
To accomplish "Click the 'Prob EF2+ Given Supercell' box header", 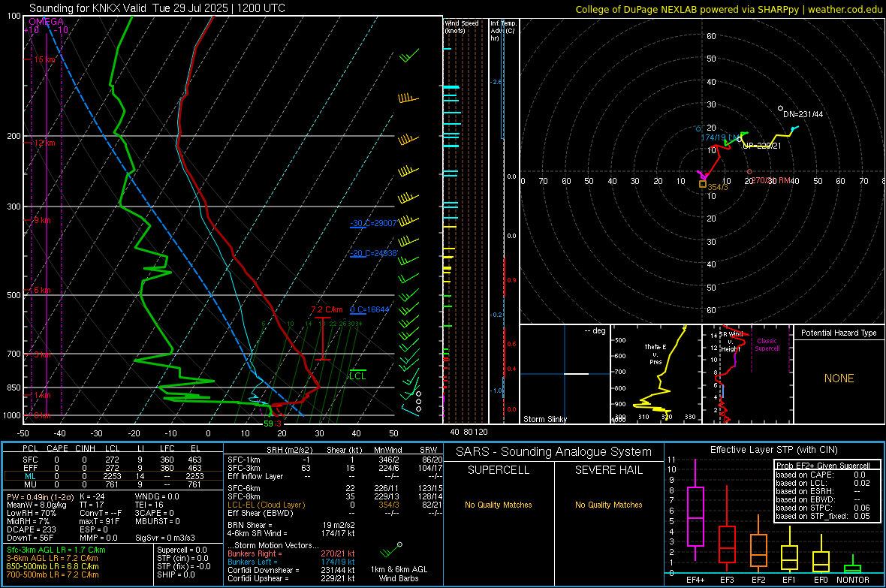I will [x=823, y=466].
